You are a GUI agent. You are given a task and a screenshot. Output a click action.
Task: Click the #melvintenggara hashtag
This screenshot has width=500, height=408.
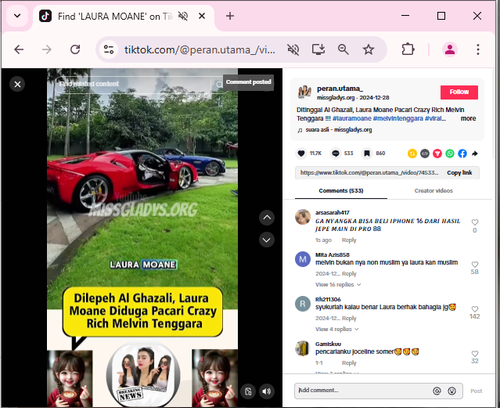[x=398, y=119]
